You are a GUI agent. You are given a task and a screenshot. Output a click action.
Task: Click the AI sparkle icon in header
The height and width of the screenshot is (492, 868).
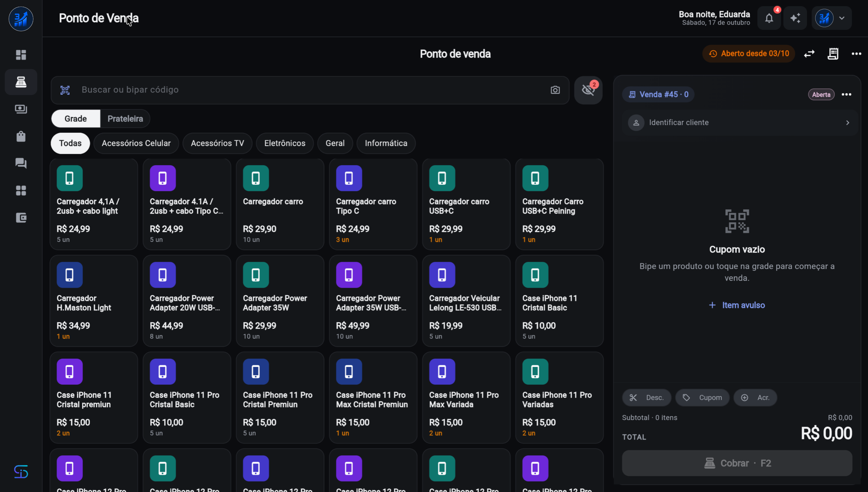pyautogui.click(x=795, y=18)
